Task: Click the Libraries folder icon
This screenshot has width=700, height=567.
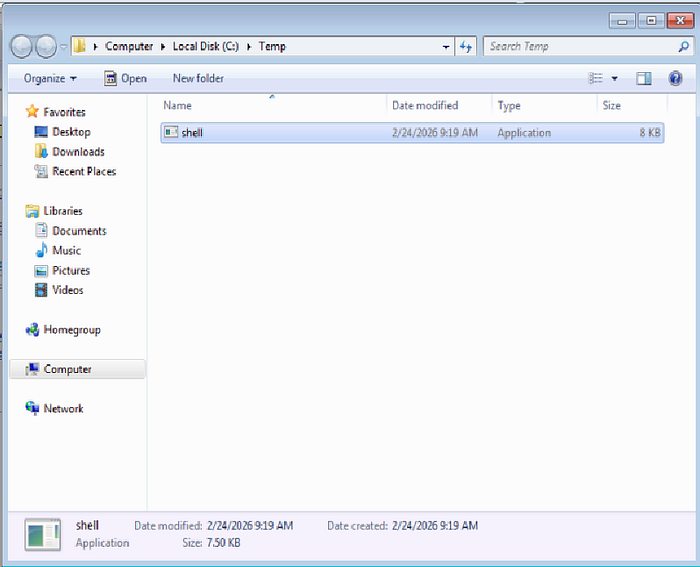Action: click(x=32, y=211)
